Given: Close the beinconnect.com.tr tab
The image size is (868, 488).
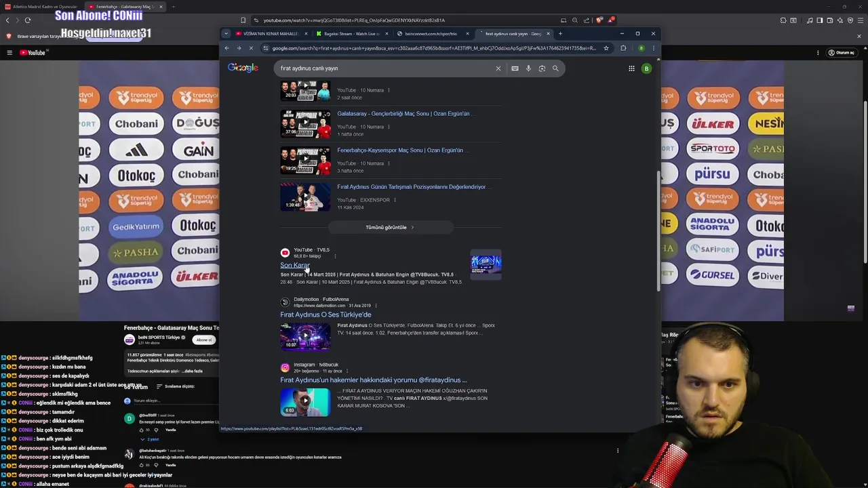Looking at the screenshot, I should pyautogui.click(x=467, y=34).
